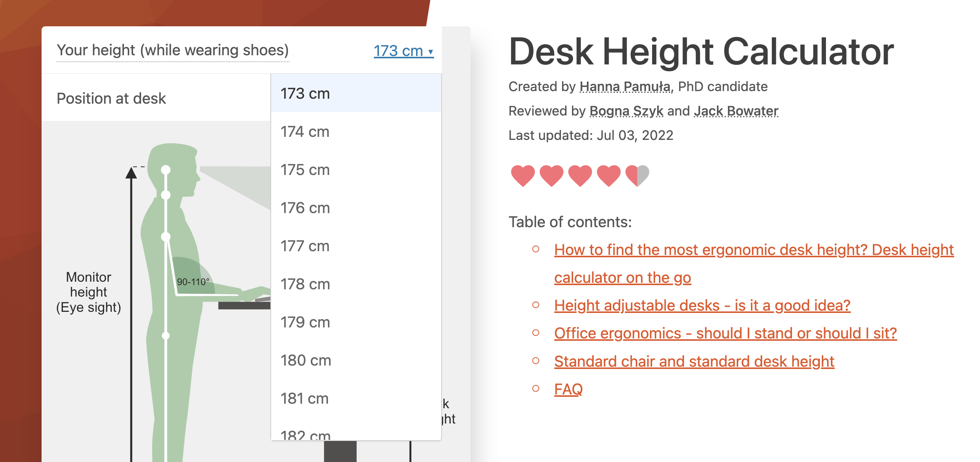Open Jack Bowater reviewer link
This screenshot has height=462, width=980.
(736, 111)
